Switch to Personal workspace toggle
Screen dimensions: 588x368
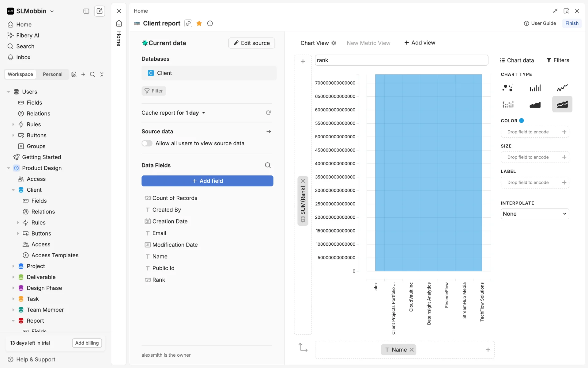[x=52, y=74]
